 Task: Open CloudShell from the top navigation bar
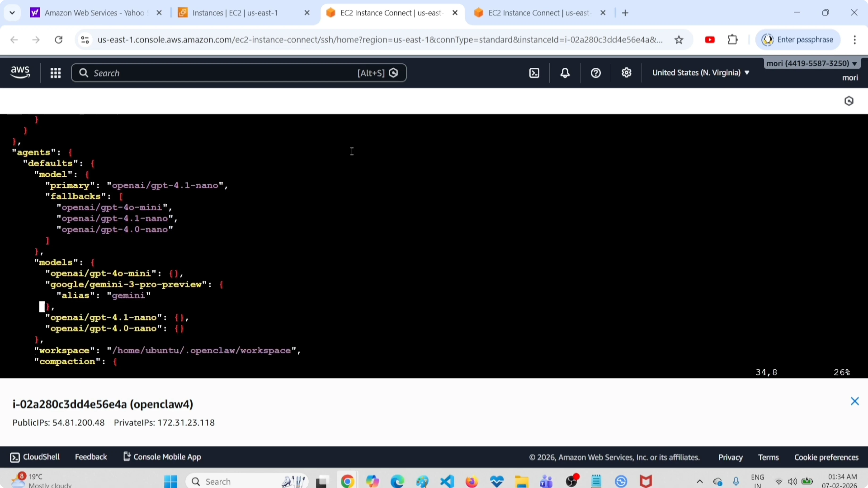coord(534,73)
